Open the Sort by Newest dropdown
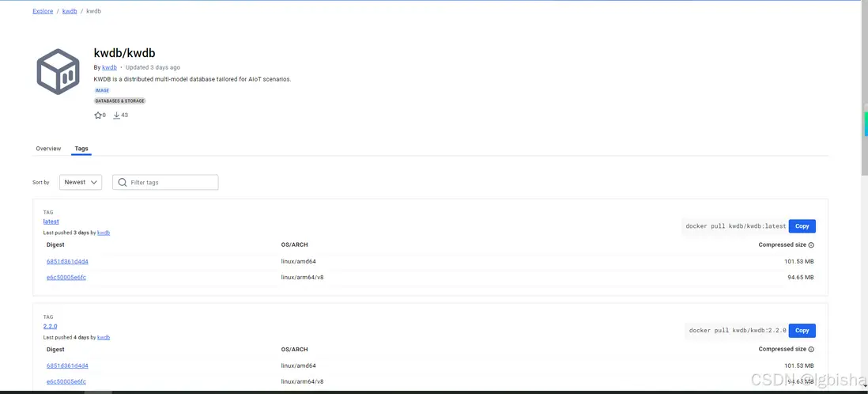 pyautogui.click(x=81, y=182)
